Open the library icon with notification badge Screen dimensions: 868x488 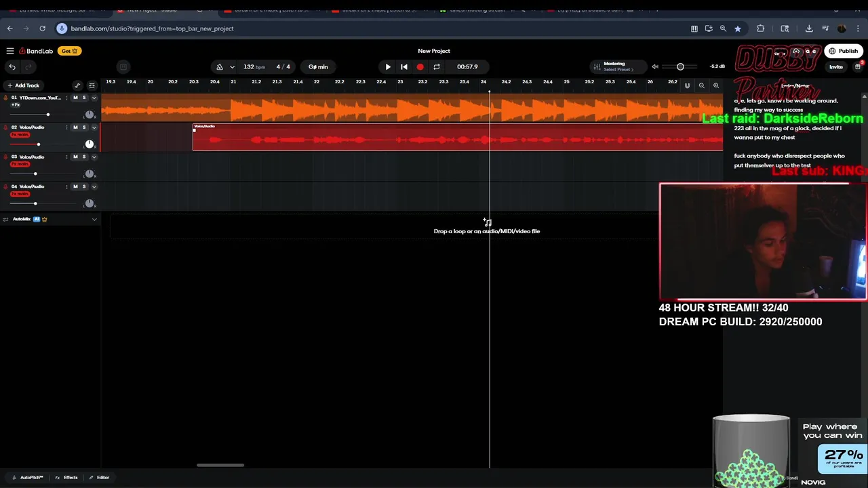tap(858, 66)
